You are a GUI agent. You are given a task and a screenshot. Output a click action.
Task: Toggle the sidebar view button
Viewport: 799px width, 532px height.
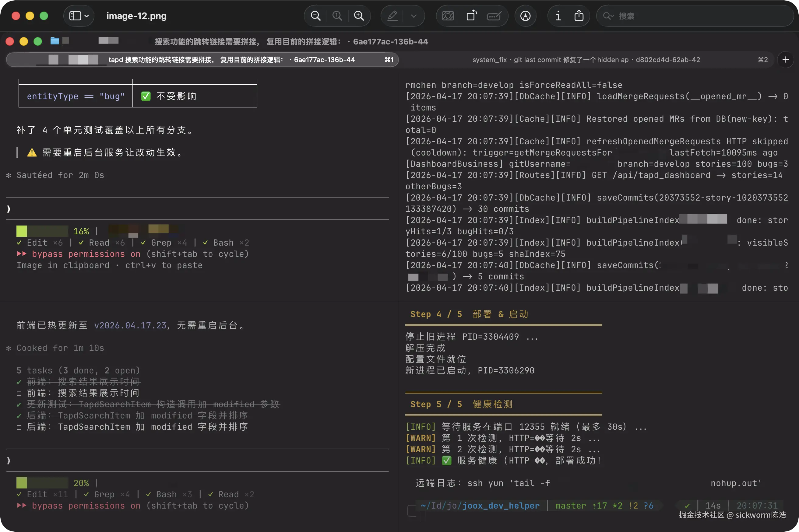[75, 16]
